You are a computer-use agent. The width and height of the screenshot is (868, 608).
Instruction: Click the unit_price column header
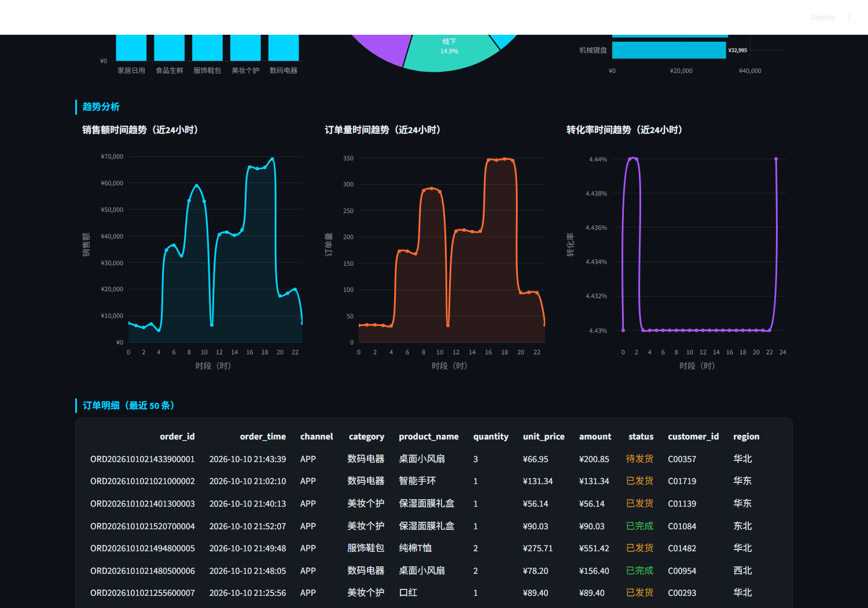(x=544, y=437)
